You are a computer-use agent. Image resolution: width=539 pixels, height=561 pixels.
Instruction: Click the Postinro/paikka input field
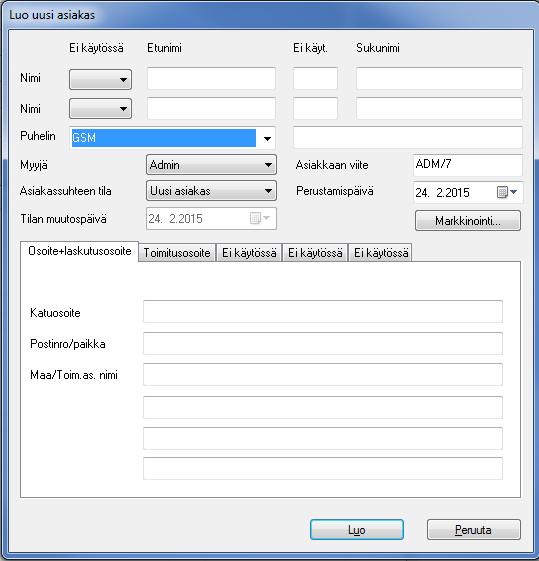(323, 343)
